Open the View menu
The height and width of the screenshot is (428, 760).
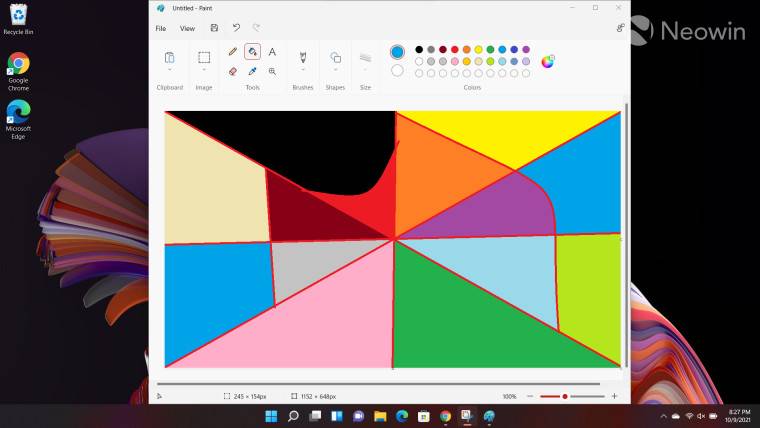[x=187, y=28]
